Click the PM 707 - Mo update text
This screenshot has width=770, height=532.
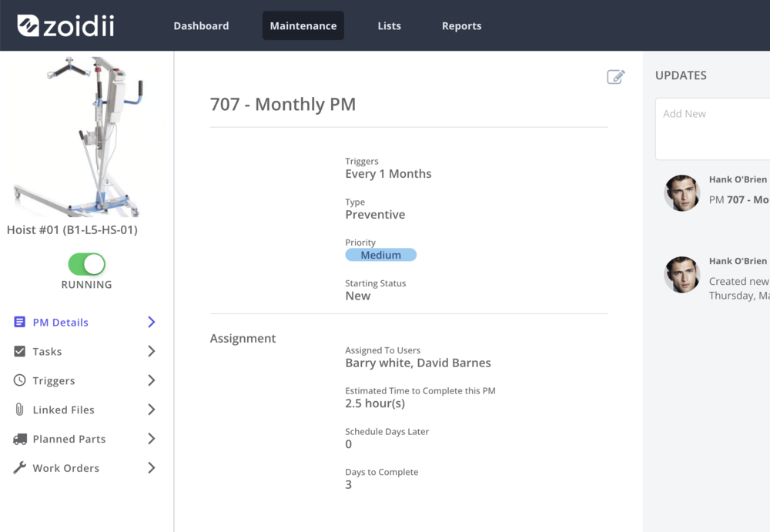(739, 200)
